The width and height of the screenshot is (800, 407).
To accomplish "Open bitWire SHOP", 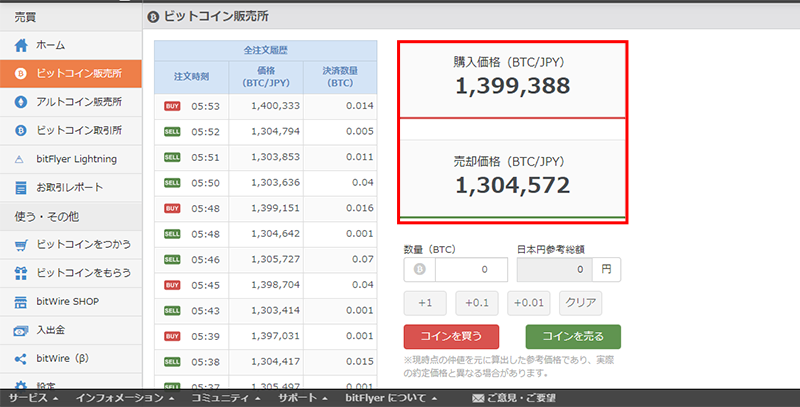I will pos(71,302).
